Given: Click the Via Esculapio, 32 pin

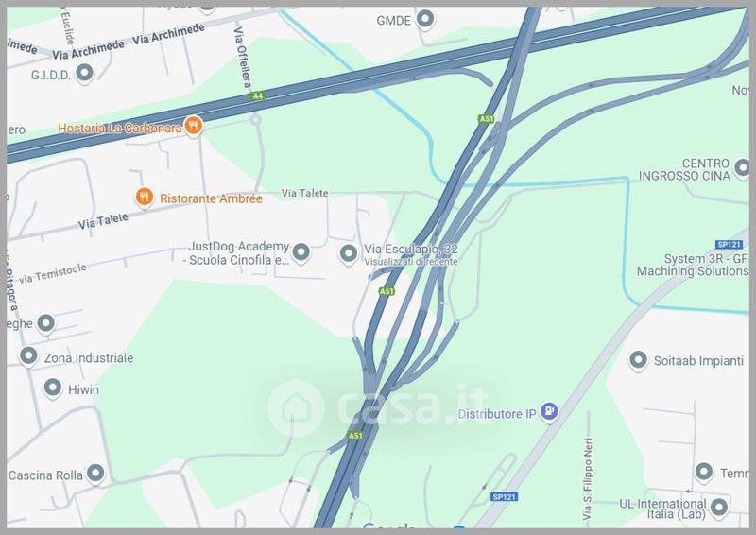Looking at the screenshot, I should (349, 253).
